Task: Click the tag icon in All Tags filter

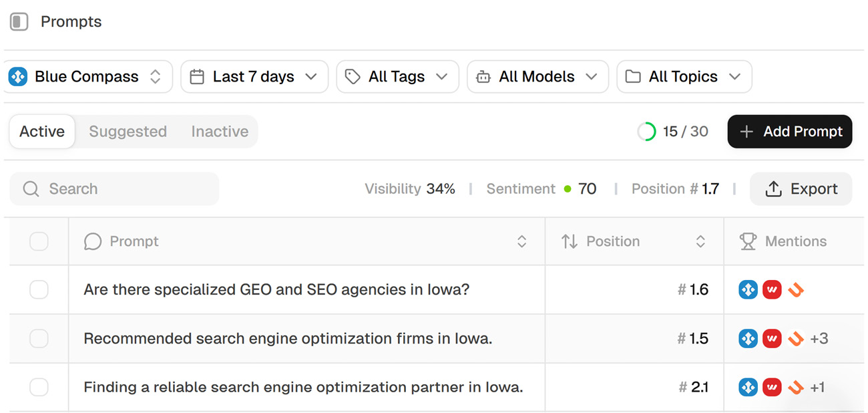Action: (x=352, y=76)
